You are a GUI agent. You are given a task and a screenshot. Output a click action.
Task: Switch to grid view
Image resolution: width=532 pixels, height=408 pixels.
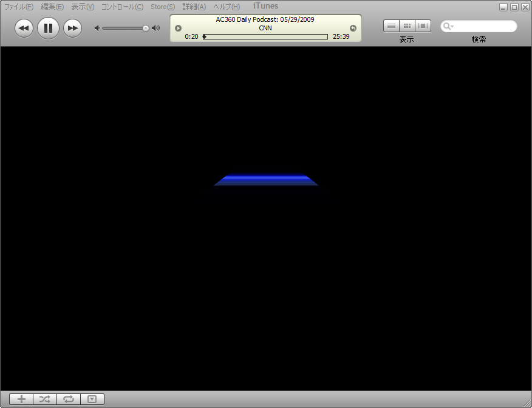tap(407, 25)
